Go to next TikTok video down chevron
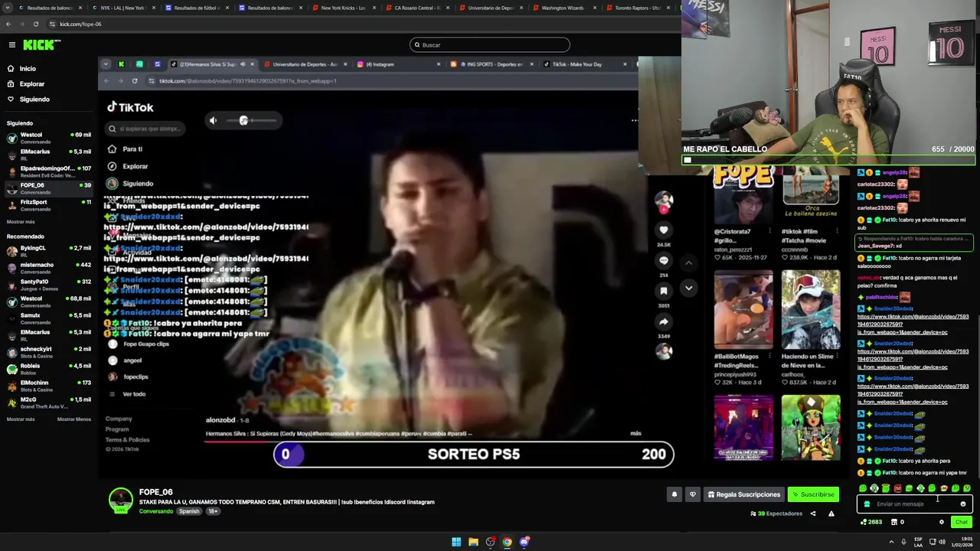Image resolution: width=980 pixels, height=551 pixels. pos(688,288)
